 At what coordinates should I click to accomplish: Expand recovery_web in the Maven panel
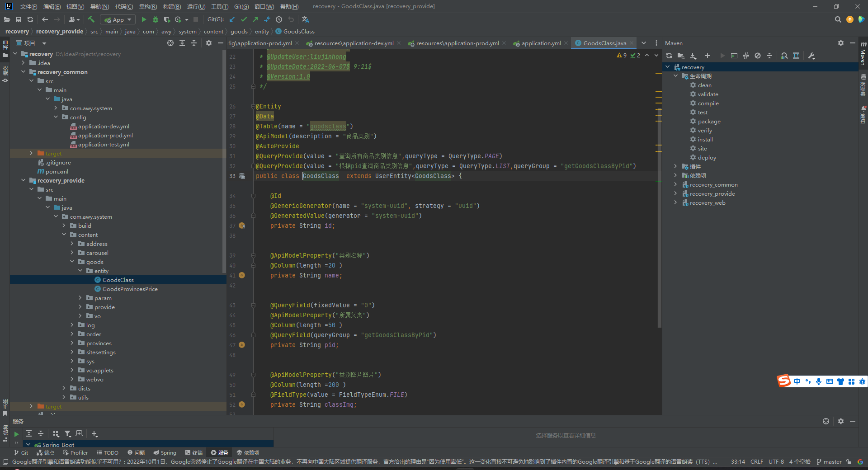click(675, 202)
